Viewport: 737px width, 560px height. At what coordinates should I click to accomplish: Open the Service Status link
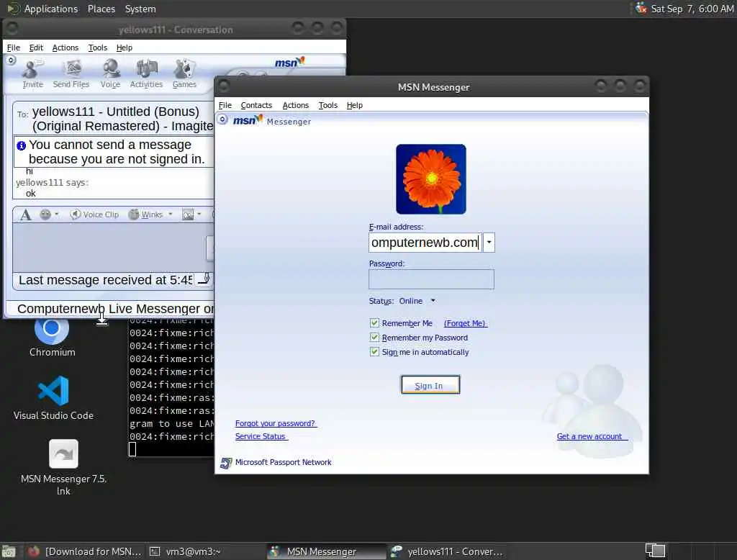pos(261,436)
